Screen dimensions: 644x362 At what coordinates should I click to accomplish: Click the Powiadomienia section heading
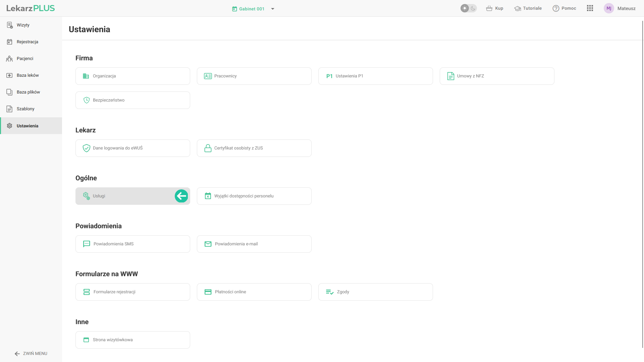tap(99, 226)
